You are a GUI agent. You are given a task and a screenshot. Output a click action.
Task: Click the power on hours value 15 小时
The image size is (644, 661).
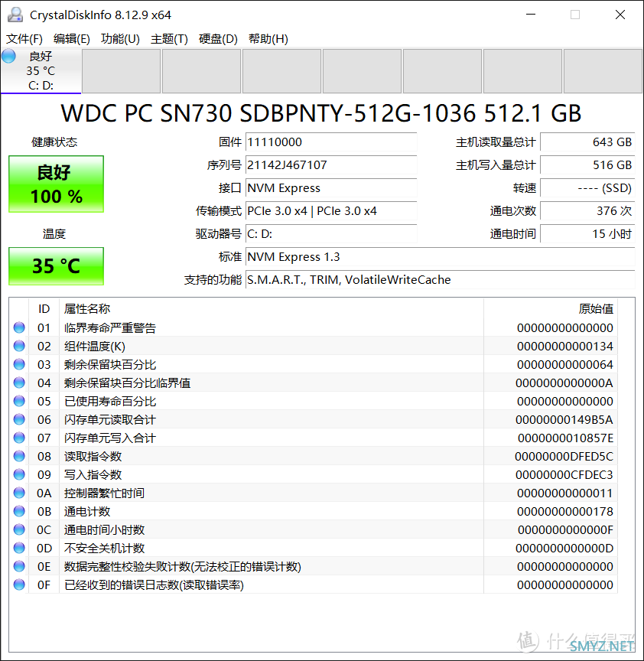point(587,234)
